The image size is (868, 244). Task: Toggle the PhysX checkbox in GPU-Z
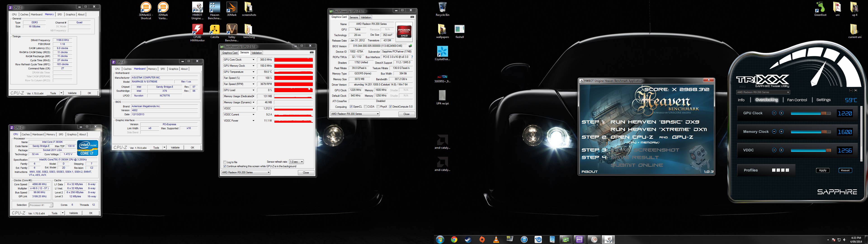[378, 107]
